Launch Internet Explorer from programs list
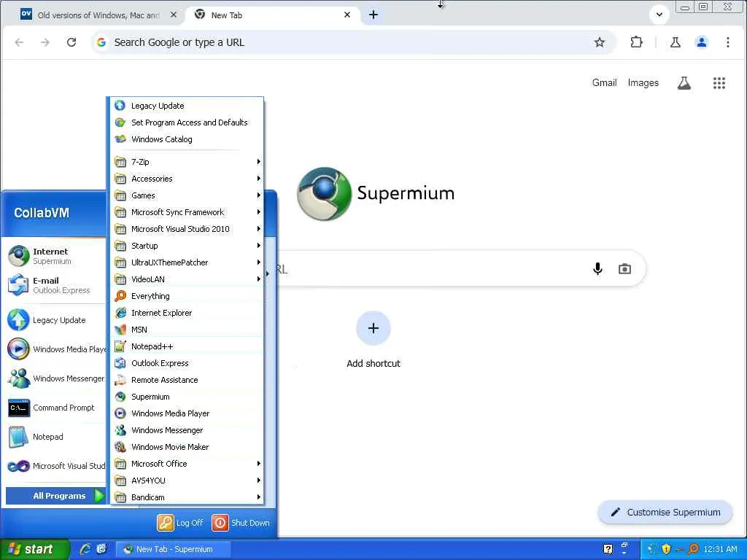Image resolution: width=747 pixels, height=560 pixels. click(x=187, y=313)
